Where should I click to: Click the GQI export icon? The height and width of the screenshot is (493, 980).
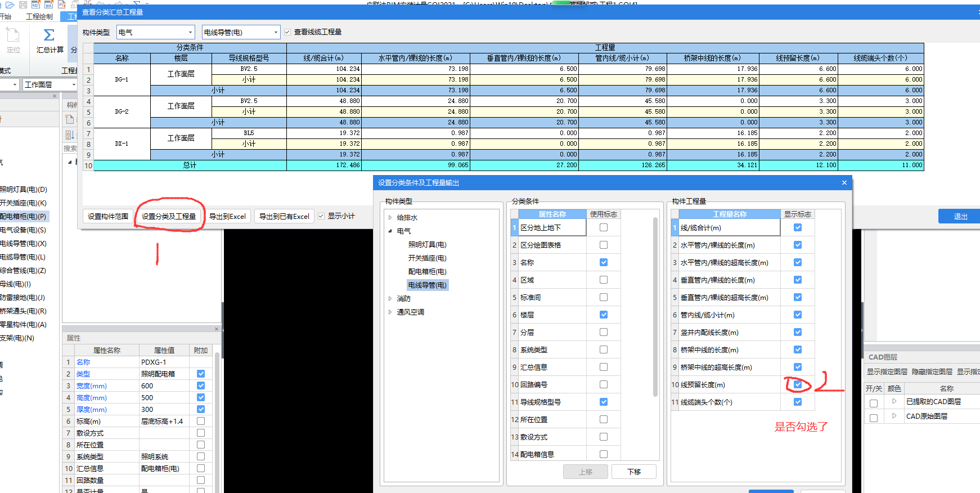[36, 5]
